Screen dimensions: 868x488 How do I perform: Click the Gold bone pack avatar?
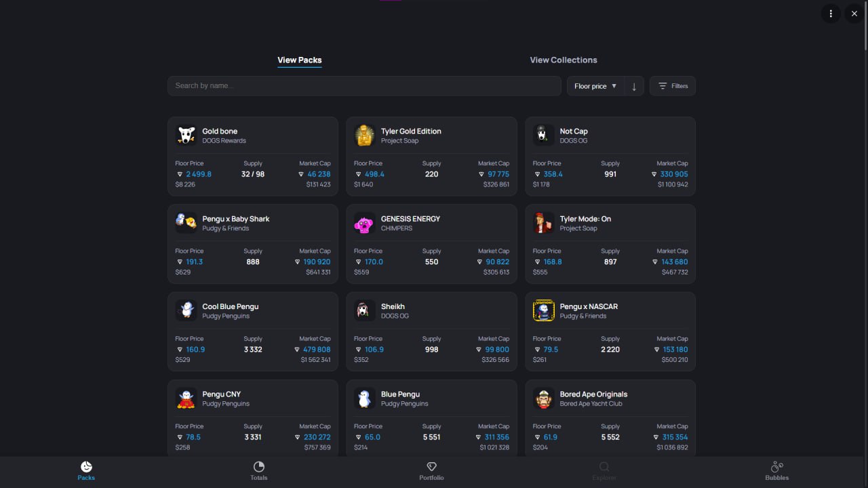tap(186, 135)
